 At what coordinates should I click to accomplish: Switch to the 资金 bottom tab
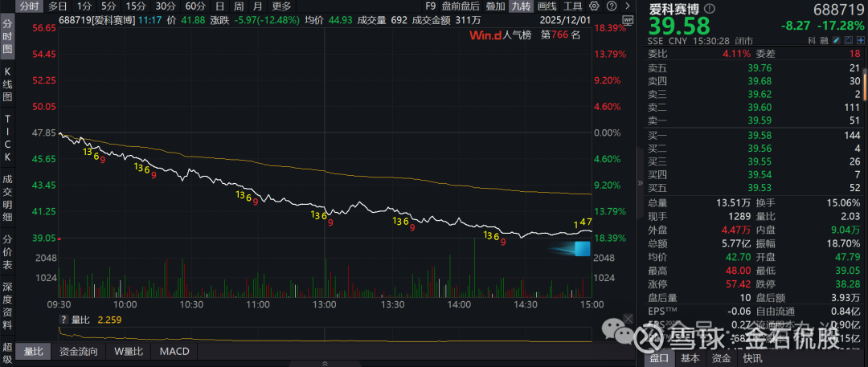[721, 358]
